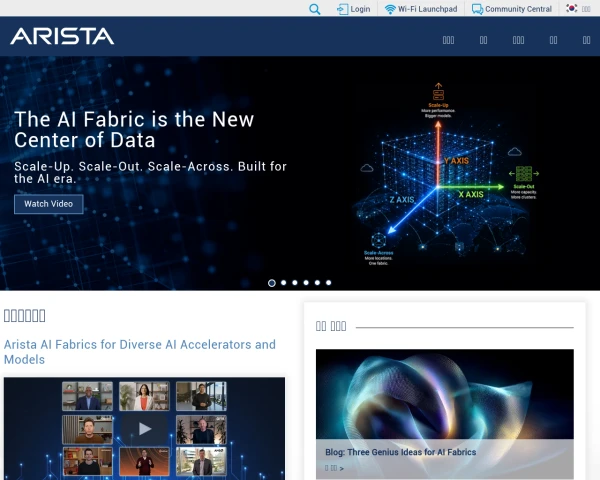This screenshot has height=480, width=600.
Task: Select first carousel slide dot
Action: [272, 283]
